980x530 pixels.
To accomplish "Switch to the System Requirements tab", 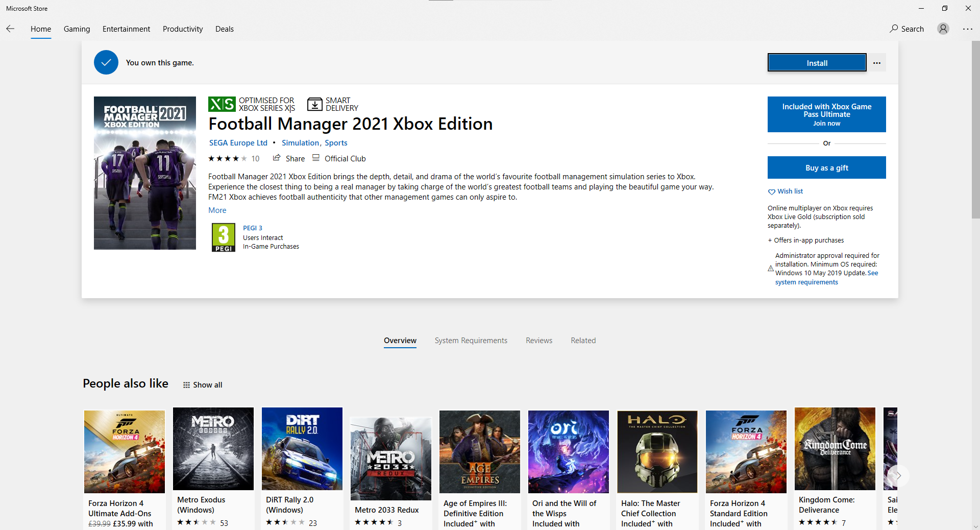I will click(x=471, y=341).
